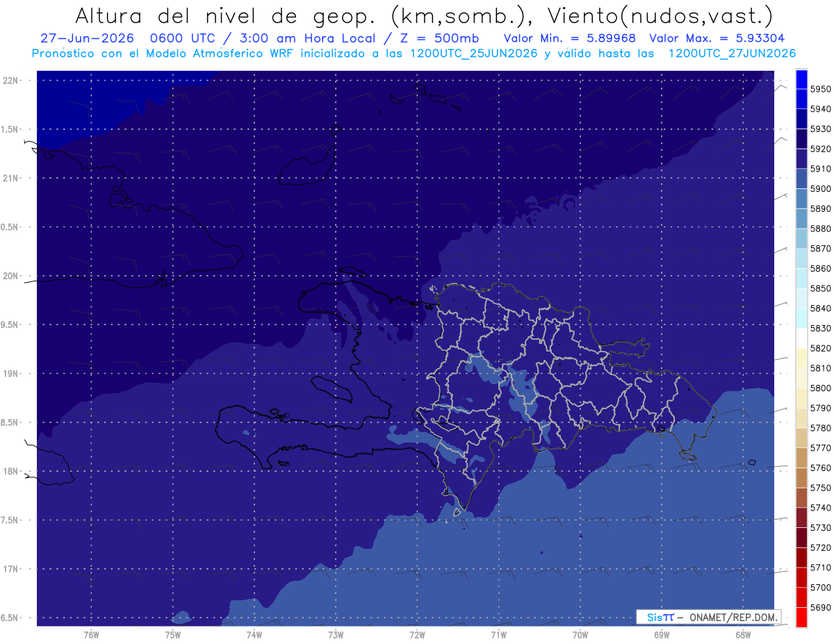Click color scale value '5690'

pyautogui.click(x=821, y=607)
